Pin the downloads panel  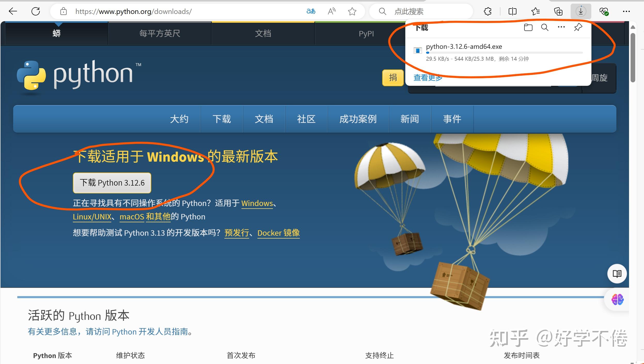tap(578, 27)
